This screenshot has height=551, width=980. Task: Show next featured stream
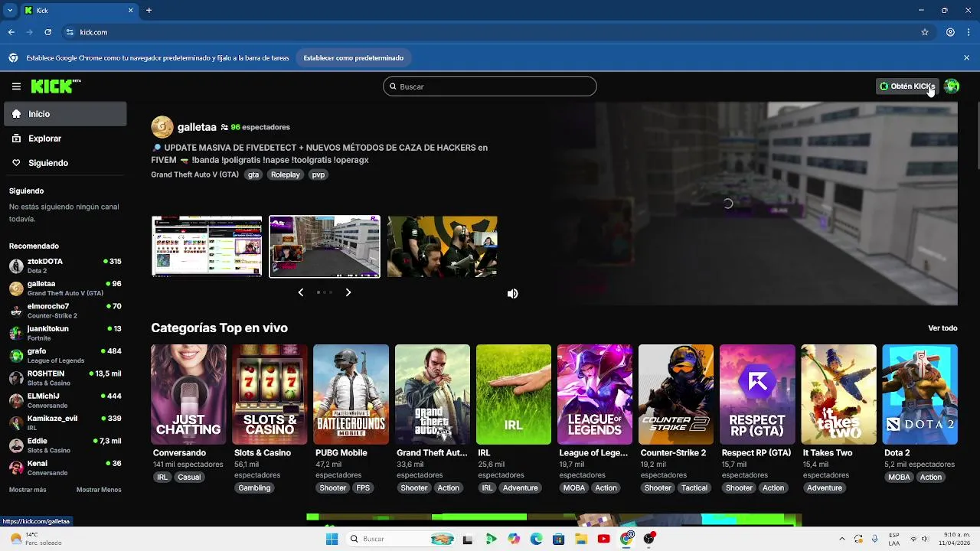tap(348, 292)
